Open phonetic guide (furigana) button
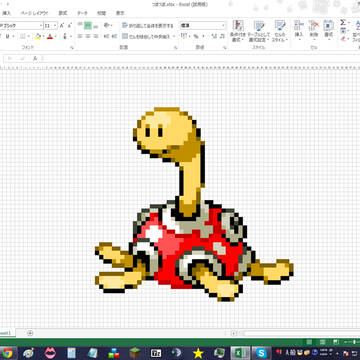 tap(65, 36)
